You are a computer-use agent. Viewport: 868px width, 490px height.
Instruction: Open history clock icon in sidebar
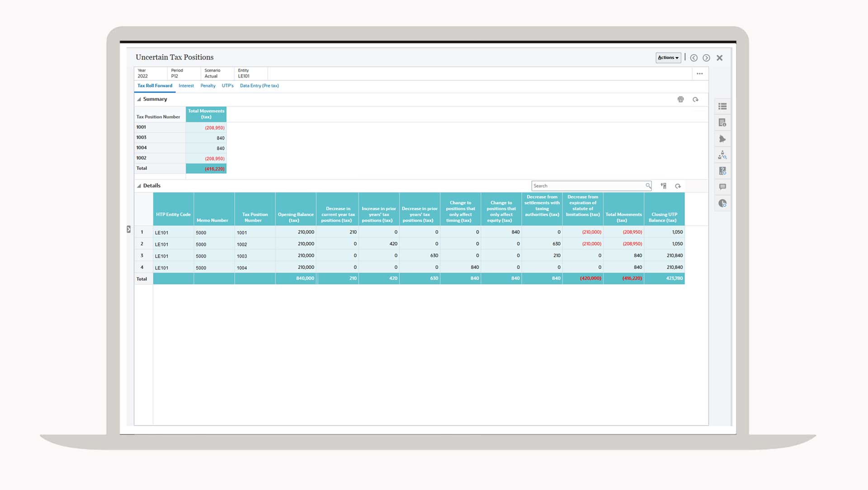722,203
